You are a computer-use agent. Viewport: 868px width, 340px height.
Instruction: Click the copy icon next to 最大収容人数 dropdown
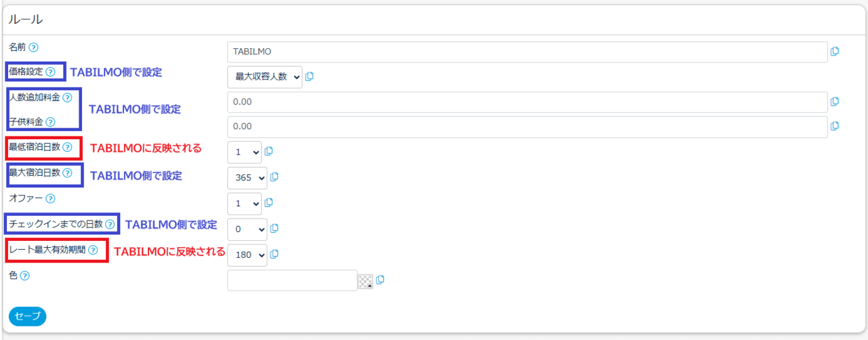[x=310, y=77]
